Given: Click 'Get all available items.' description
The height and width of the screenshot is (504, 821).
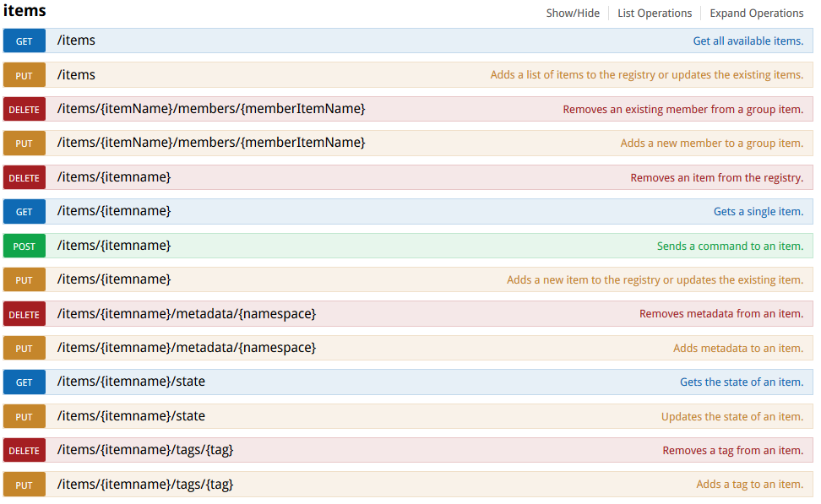Looking at the screenshot, I should [748, 41].
